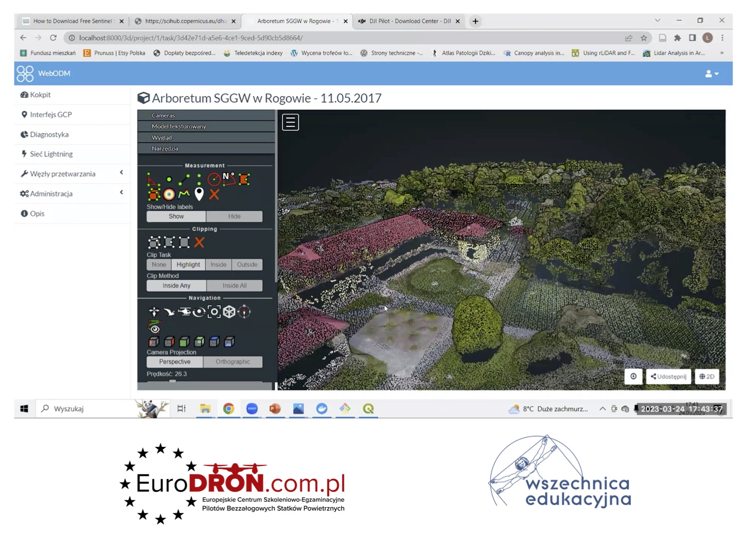Open Chrome from the taskbar
Screen dimensions: 747x560
[x=229, y=409]
